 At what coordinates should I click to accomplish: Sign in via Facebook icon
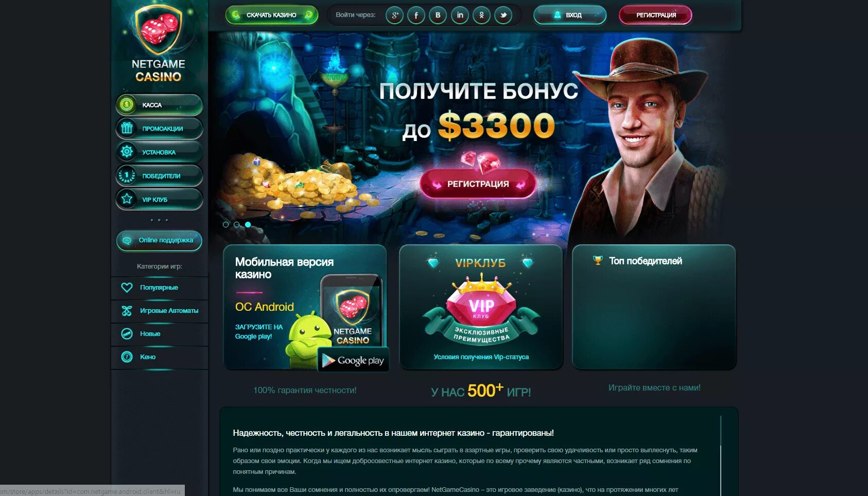(416, 15)
